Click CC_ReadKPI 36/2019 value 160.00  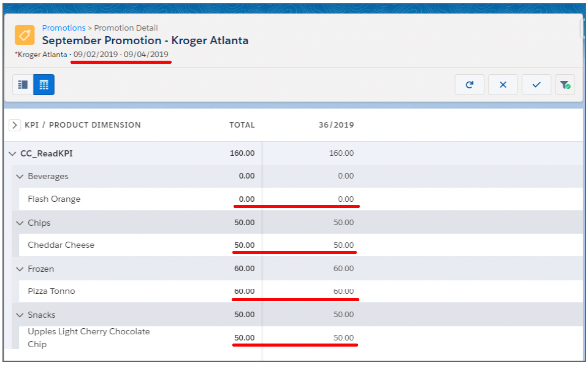pyautogui.click(x=342, y=153)
